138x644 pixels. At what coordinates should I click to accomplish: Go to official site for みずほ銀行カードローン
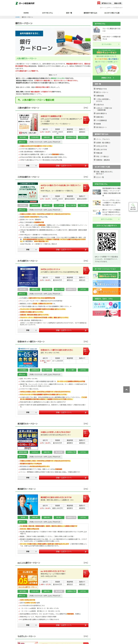tap(64, 330)
